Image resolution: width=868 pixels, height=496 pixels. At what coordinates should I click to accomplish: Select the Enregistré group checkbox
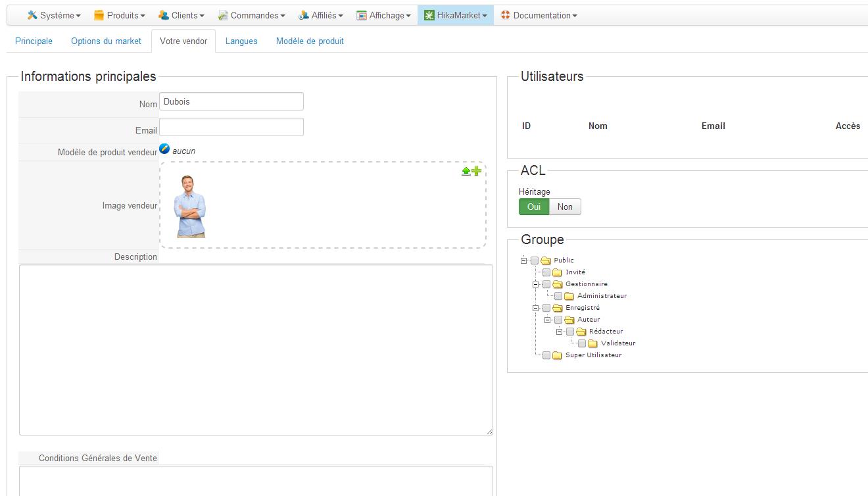click(546, 308)
